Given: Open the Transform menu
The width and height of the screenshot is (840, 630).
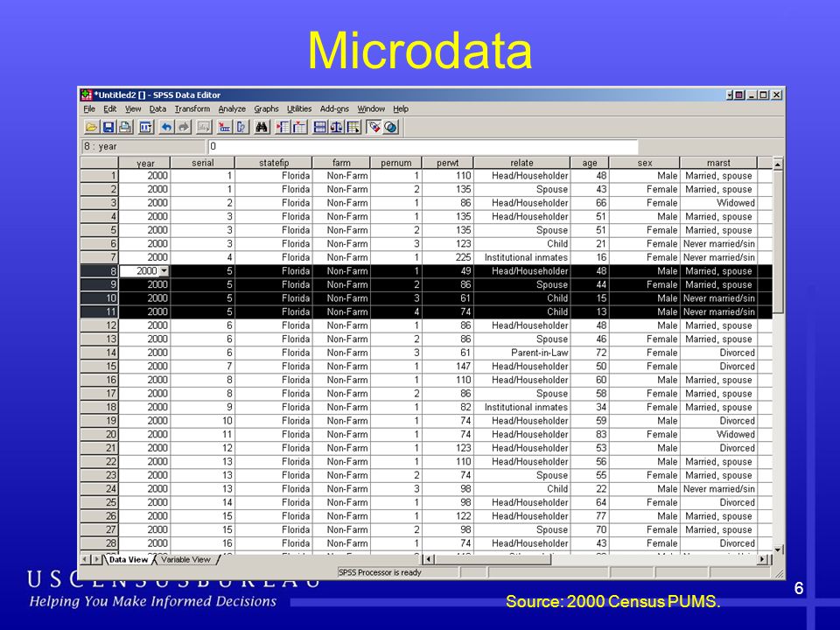Looking at the screenshot, I should [x=192, y=108].
